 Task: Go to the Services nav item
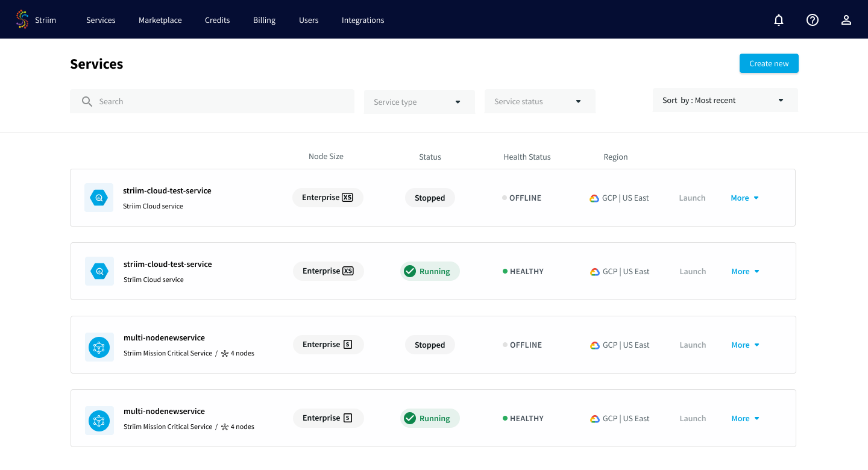[101, 20]
